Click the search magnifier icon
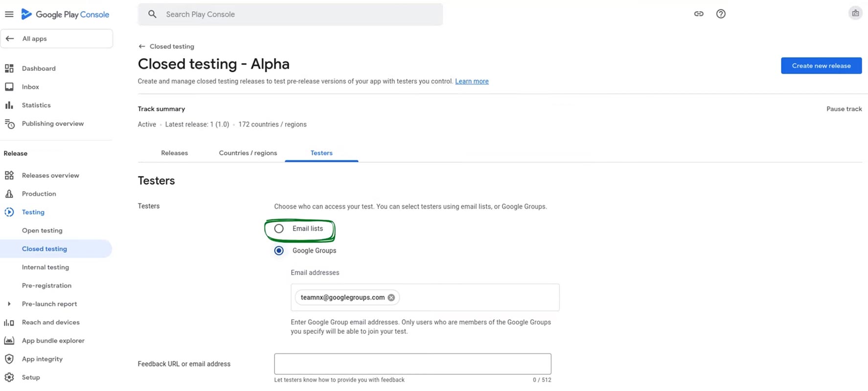Screen dimensions: 868x391 (153, 14)
